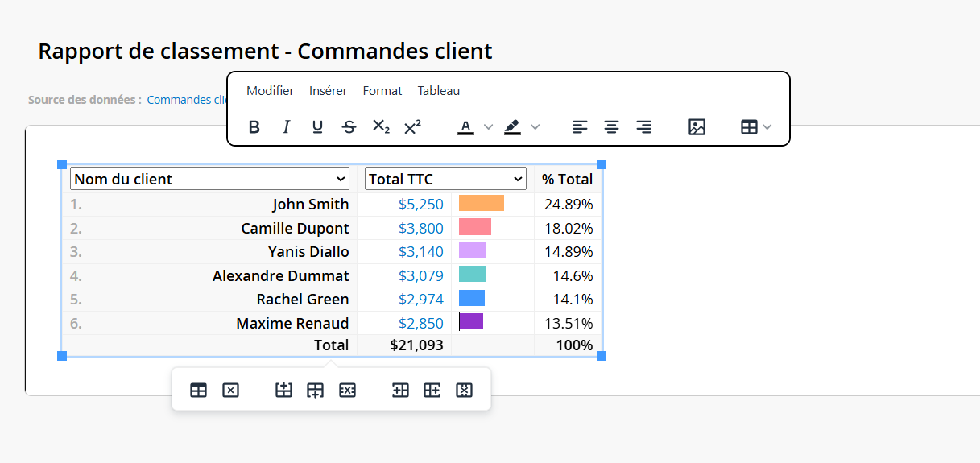Insert row after current row
This screenshot has height=463, width=980.
coord(315,391)
